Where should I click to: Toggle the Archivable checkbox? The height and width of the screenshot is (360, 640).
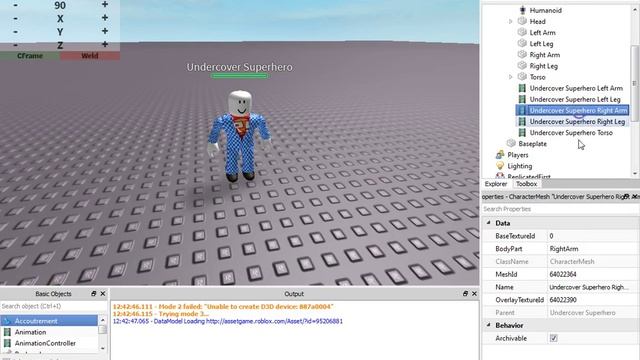tap(553, 338)
